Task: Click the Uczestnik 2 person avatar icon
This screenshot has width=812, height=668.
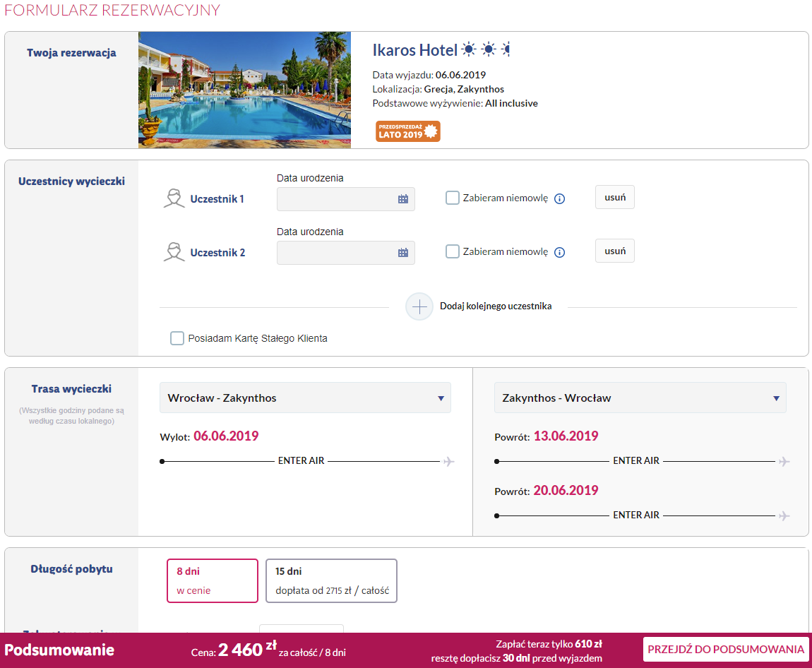Action: click(174, 252)
